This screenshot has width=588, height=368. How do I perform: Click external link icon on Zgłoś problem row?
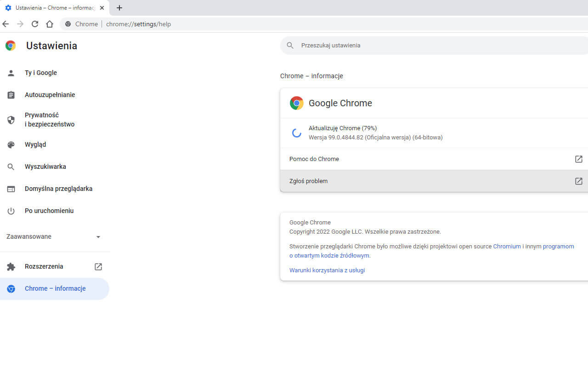pos(579,181)
